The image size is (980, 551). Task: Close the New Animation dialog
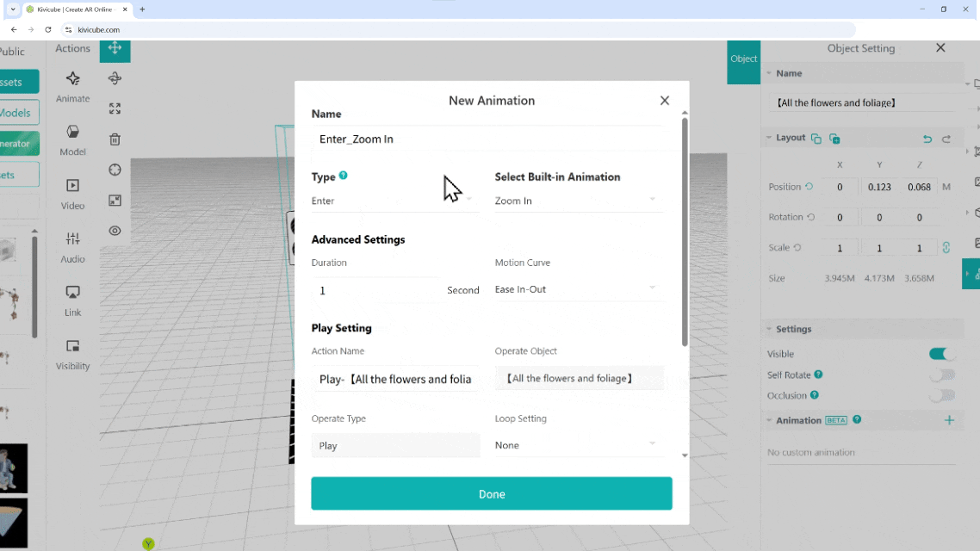[664, 101]
